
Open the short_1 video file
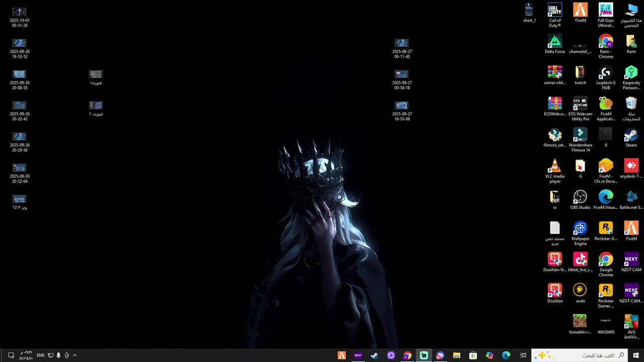click(x=529, y=13)
